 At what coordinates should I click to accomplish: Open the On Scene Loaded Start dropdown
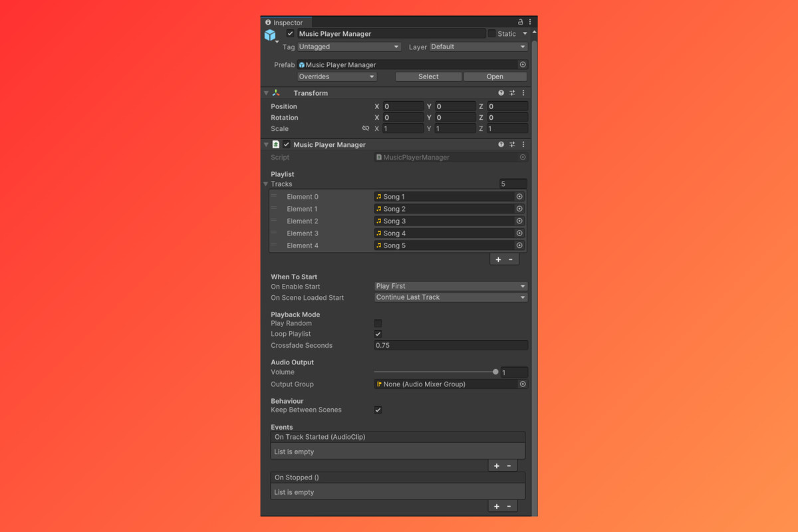click(450, 297)
